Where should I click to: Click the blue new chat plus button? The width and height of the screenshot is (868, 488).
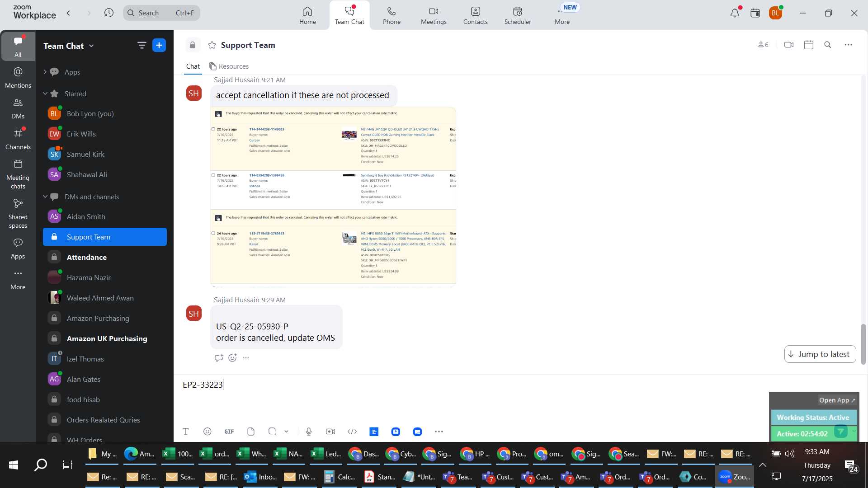point(159,45)
